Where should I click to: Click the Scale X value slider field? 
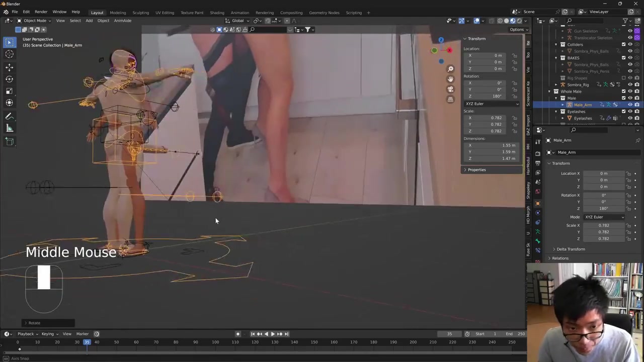(603, 225)
